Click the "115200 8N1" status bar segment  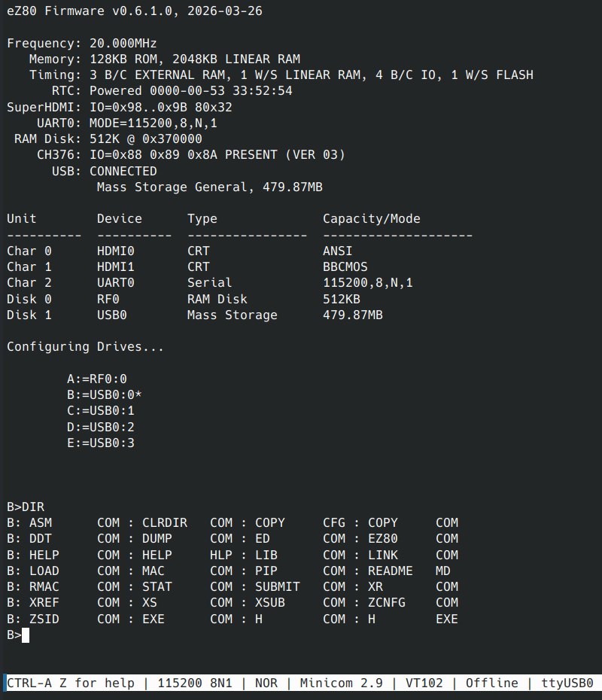click(x=195, y=683)
